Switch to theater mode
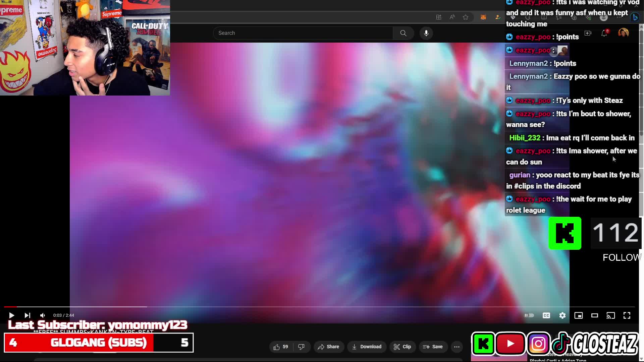 (x=595, y=315)
